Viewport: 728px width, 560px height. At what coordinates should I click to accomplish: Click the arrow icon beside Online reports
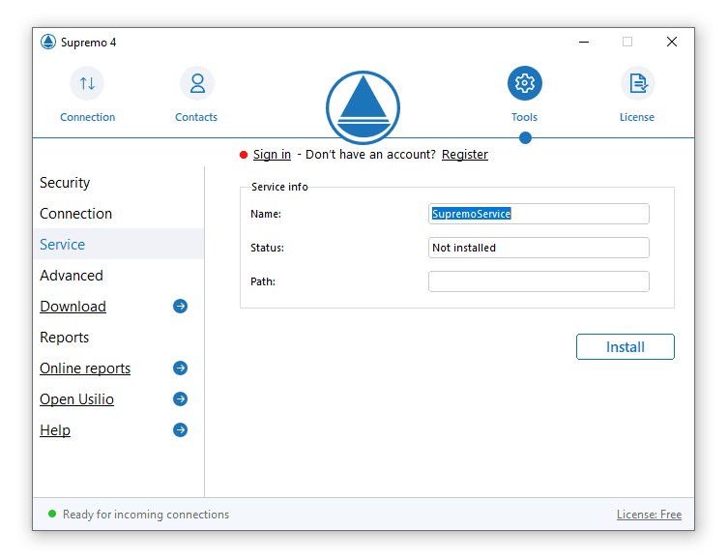coord(180,368)
